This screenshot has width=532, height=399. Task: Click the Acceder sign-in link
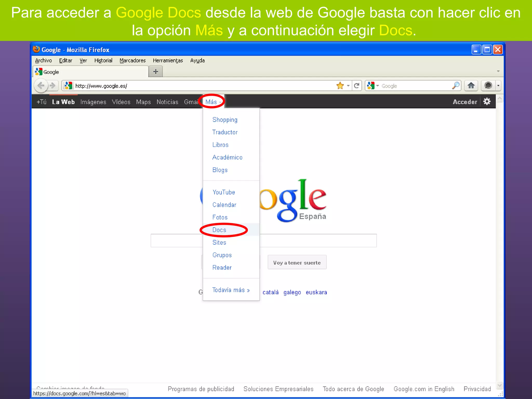point(465,102)
